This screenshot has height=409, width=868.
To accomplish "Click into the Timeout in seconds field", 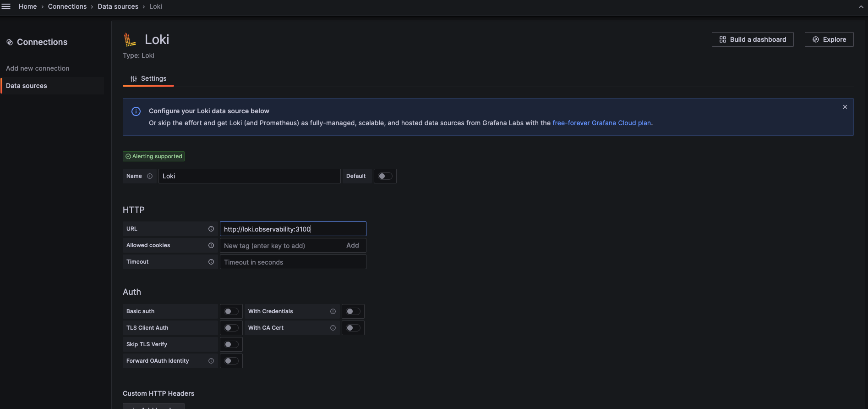I will (x=293, y=262).
